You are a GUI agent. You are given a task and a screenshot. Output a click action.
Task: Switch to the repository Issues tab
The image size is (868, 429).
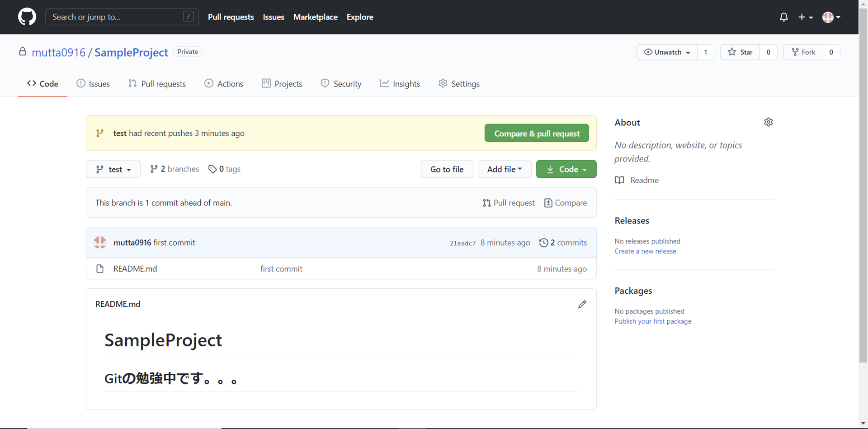(x=93, y=84)
